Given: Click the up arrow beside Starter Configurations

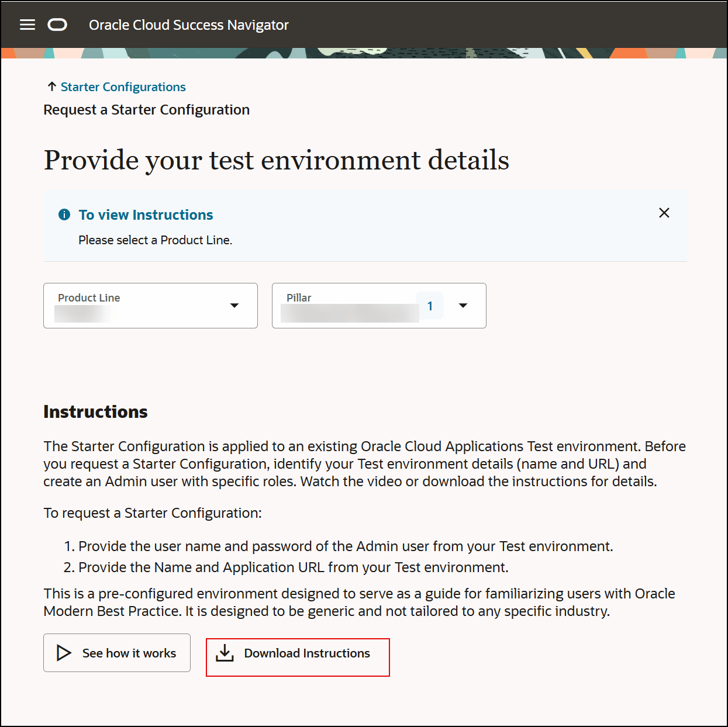Looking at the screenshot, I should tap(51, 86).
